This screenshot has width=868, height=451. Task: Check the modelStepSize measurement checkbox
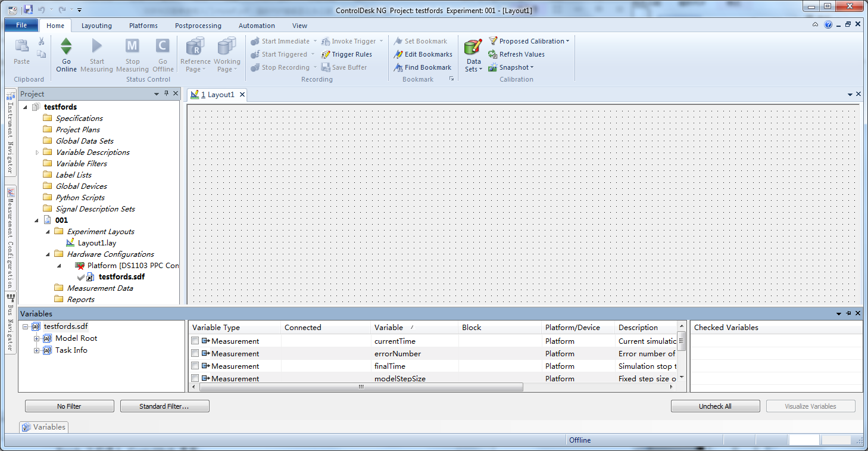pos(195,378)
